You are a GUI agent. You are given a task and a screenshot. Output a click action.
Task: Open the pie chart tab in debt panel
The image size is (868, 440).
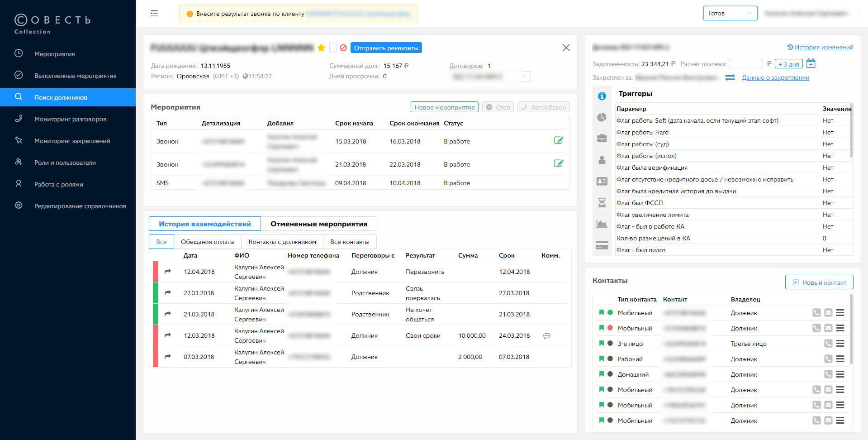pos(602,117)
